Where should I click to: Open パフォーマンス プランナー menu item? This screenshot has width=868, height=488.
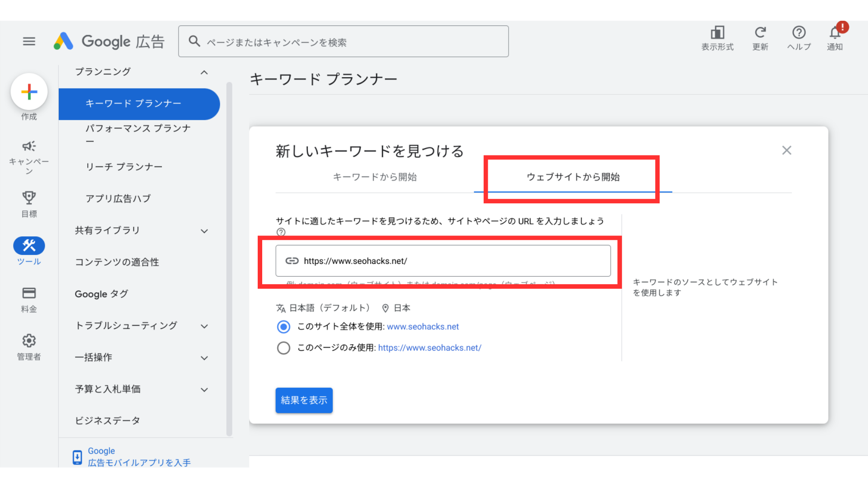[138, 135]
